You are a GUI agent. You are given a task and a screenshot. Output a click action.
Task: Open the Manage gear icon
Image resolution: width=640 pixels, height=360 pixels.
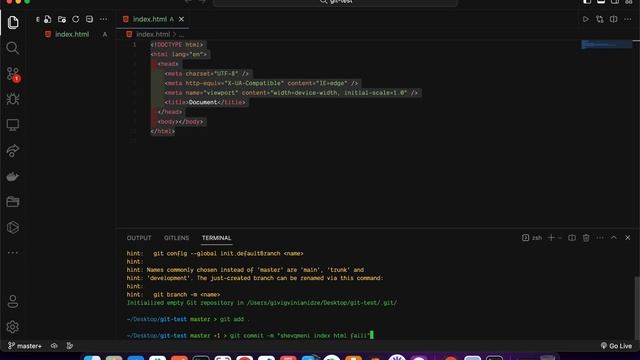point(13,327)
